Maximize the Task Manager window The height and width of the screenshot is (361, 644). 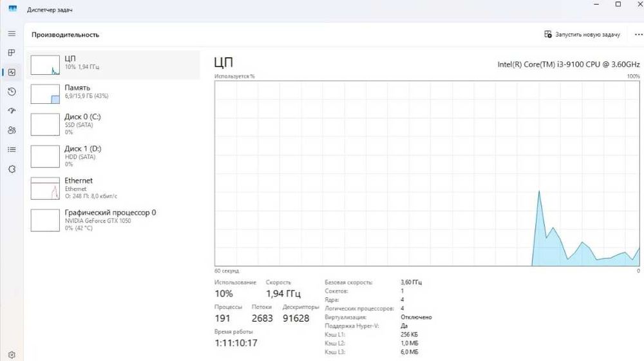pyautogui.click(x=618, y=4)
